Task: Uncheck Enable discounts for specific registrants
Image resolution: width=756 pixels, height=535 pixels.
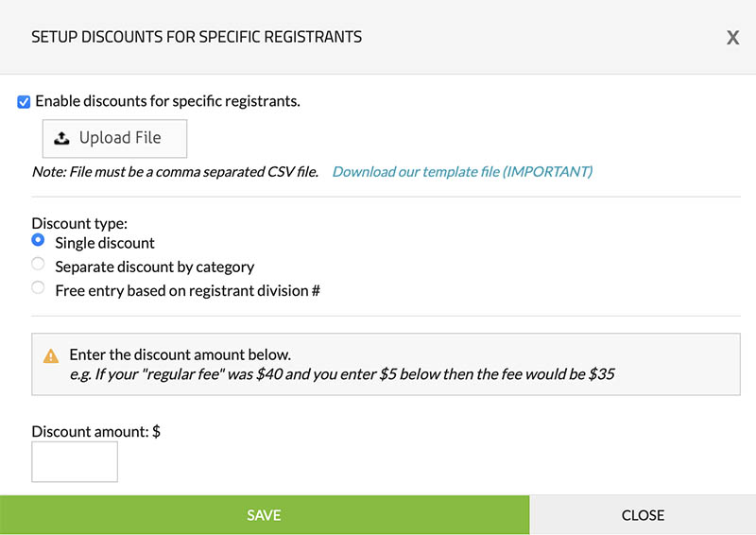Action: [x=24, y=101]
